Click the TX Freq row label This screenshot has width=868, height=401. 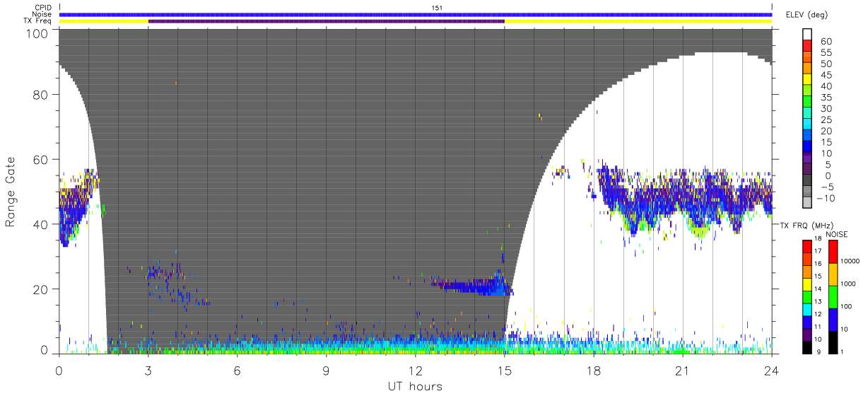pos(38,21)
